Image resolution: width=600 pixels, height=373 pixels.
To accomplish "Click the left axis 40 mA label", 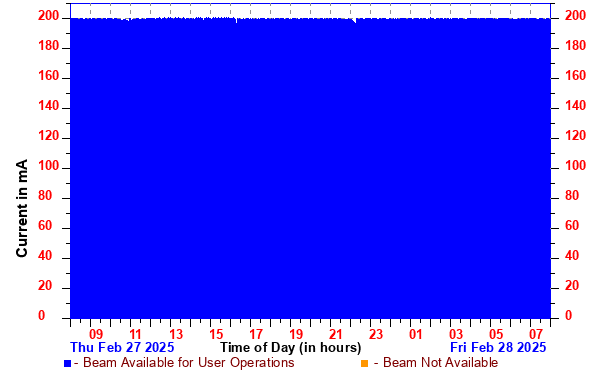I will (x=45, y=256).
